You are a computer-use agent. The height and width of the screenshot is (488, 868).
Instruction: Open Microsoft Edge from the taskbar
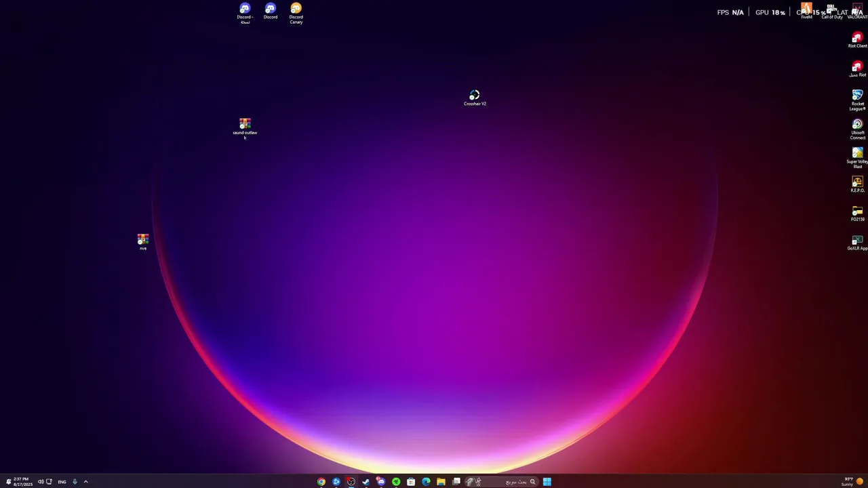point(426,482)
